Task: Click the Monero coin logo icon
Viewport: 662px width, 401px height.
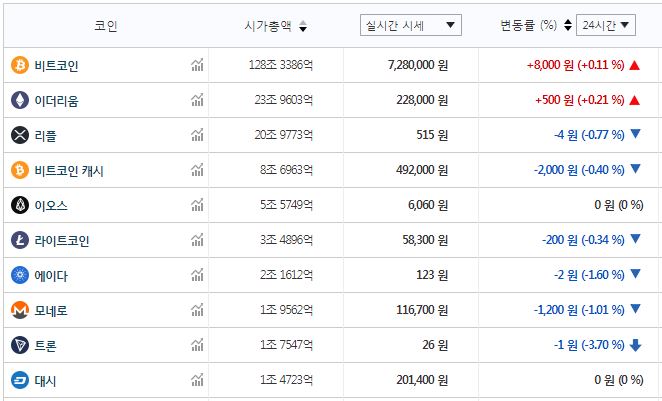Action: pyautogui.click(x=19, y=310)
